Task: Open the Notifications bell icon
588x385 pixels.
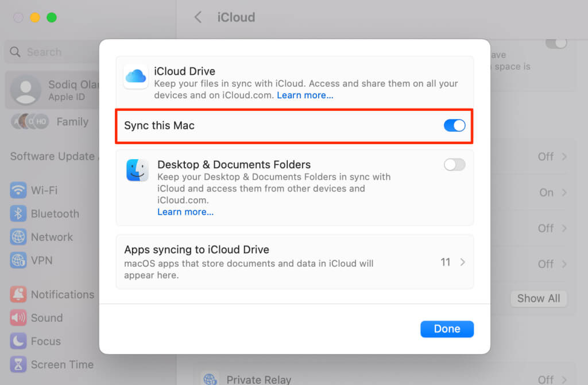Action: (18, 295)
